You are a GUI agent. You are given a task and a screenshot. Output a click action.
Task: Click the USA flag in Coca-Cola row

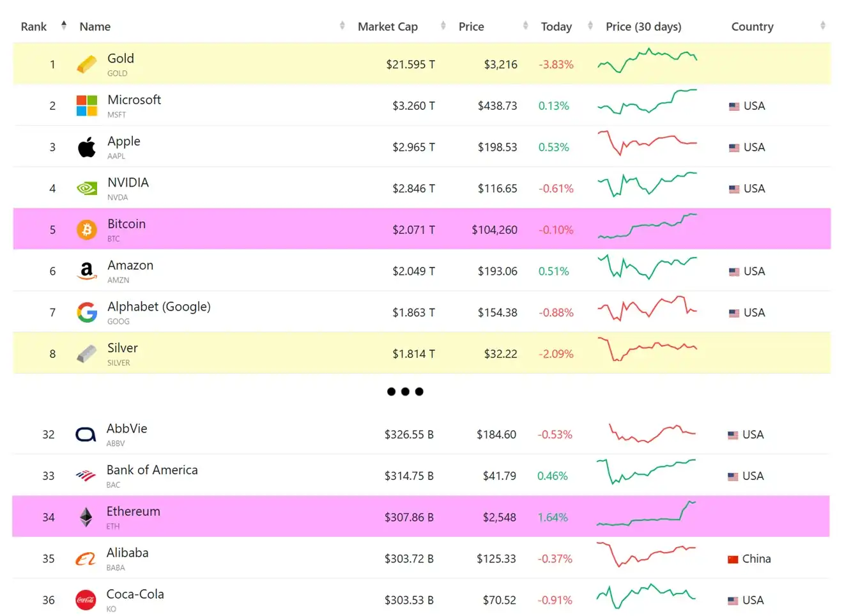point(733,601)
